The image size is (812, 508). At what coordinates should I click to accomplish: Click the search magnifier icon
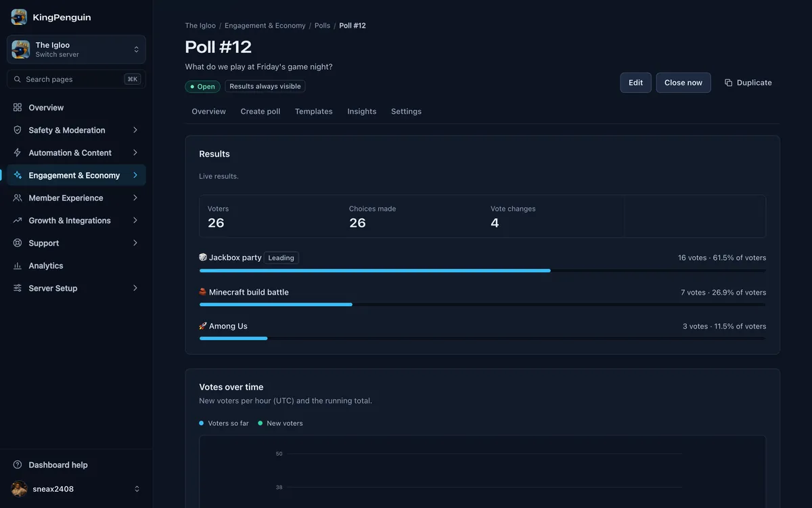(x=18, y=79)
